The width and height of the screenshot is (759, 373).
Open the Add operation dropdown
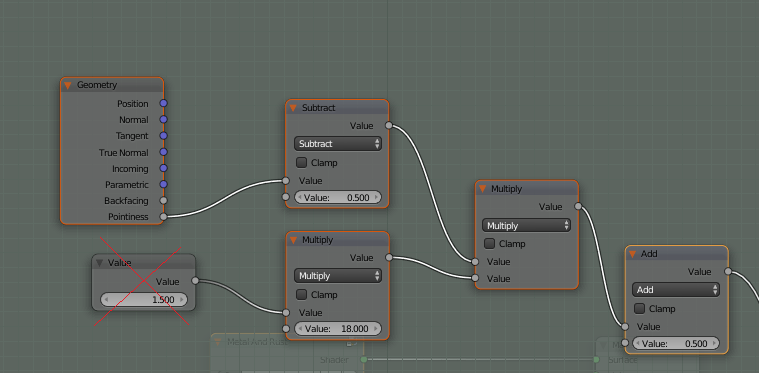click(x=676, y=290)
